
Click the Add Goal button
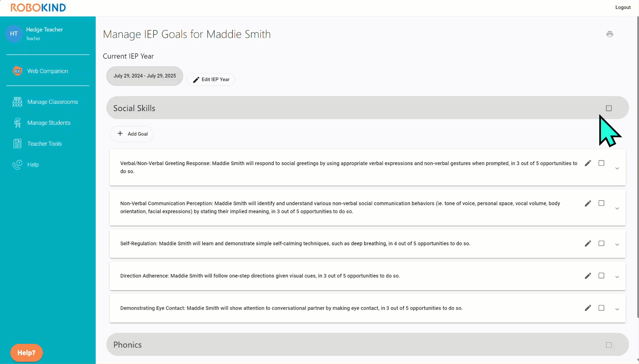click(132, 134)
